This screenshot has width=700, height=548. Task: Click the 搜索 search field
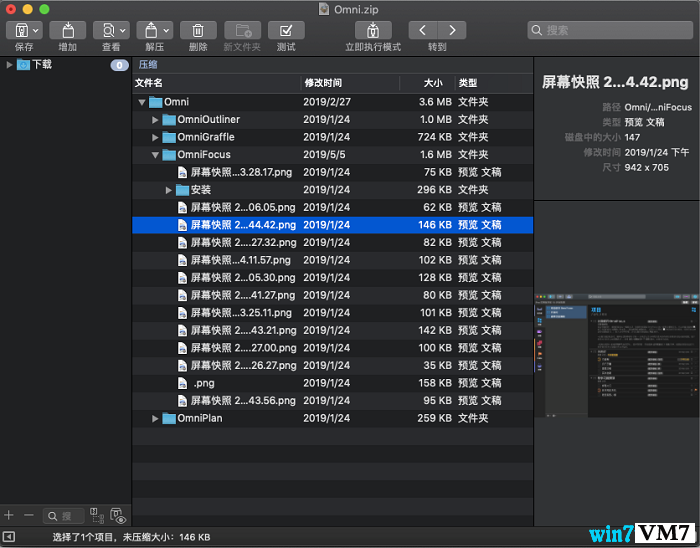click(x=610, y=30)
